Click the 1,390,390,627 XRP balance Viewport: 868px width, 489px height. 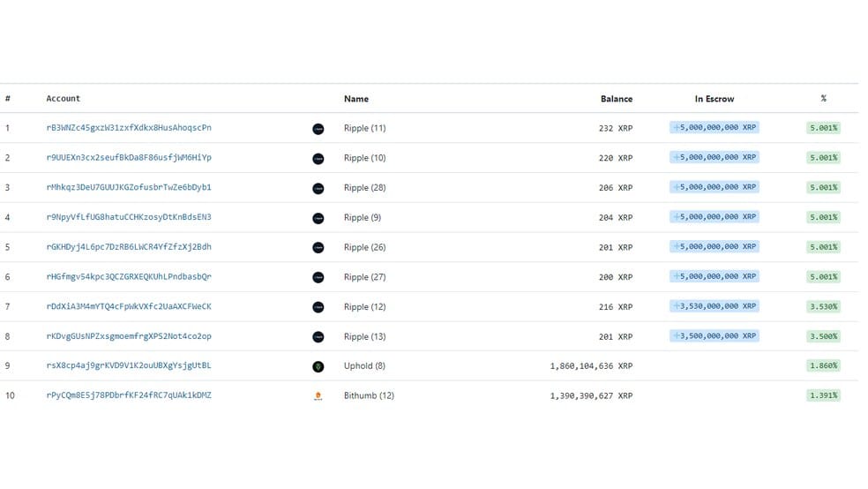tap(591, 396)
